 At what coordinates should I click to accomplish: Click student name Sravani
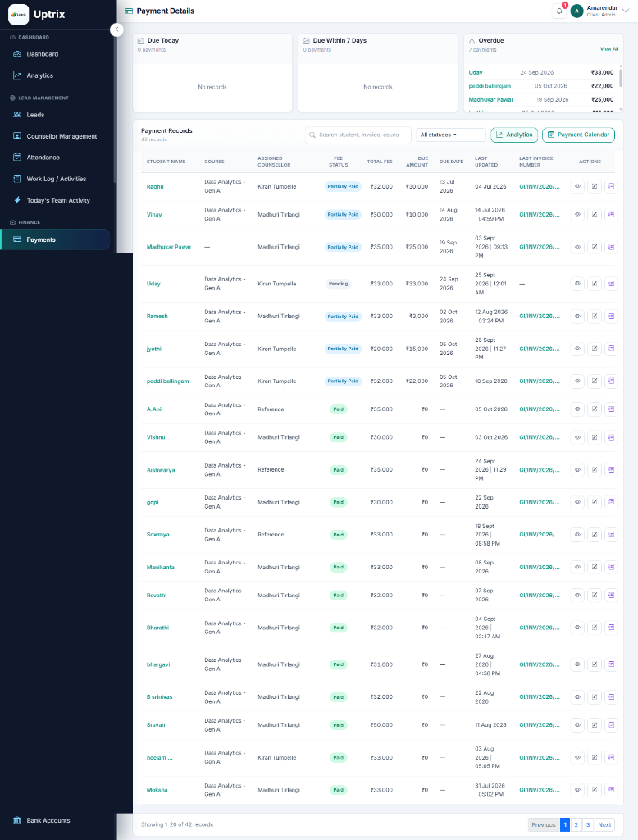coord(157,725)
